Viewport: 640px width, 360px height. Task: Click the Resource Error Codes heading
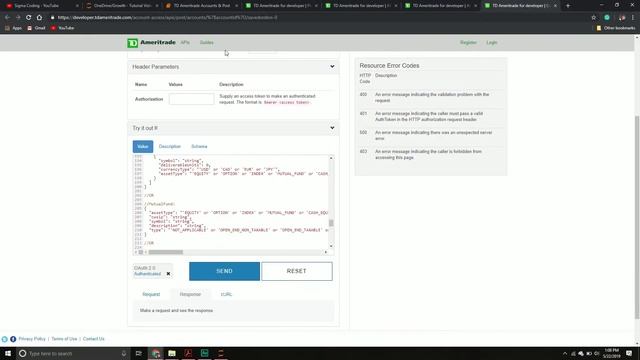click(x=389, y=66)
